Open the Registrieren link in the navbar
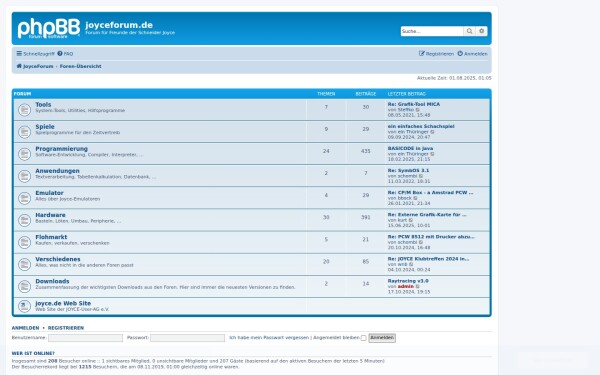 pos(436,54)
